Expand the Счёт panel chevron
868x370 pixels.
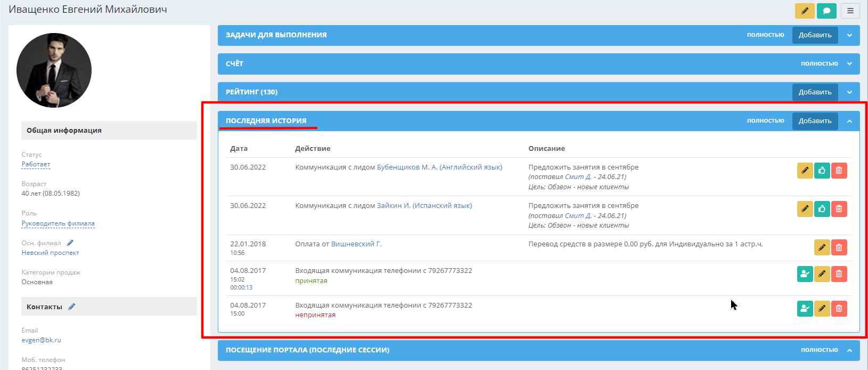click(849, 64)
